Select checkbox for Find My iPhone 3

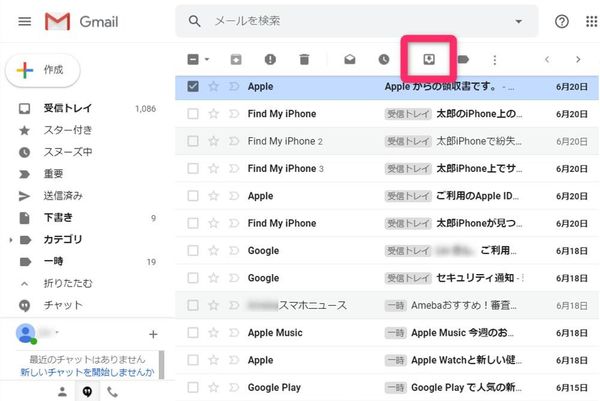193,168
